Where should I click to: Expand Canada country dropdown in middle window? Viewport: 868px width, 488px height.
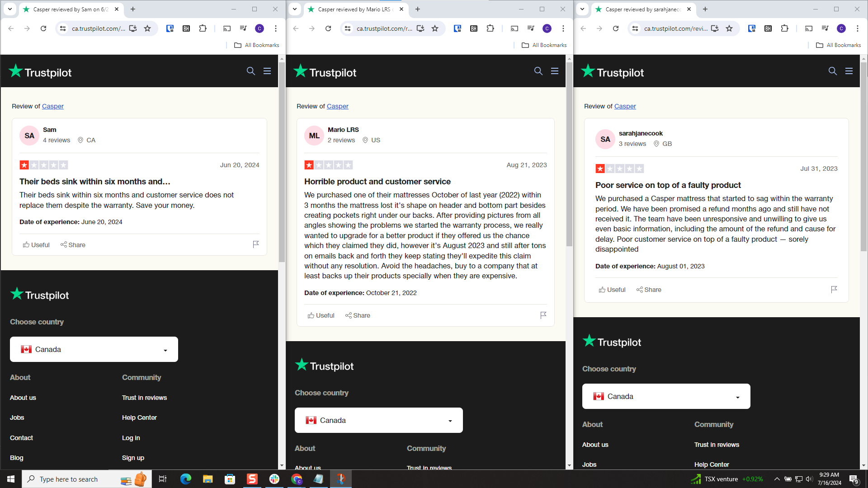[379, 420]
